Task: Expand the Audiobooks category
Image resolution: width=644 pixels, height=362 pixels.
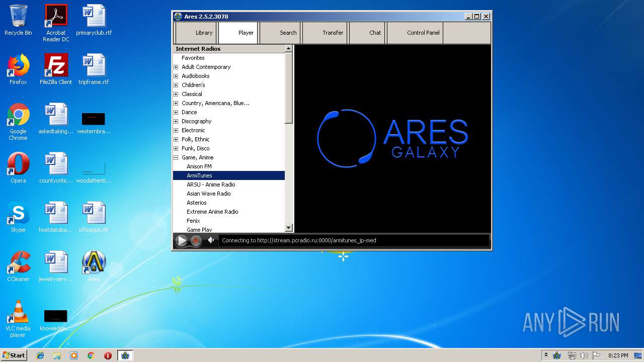Action: pyautogui.click(x=176, y=76)
